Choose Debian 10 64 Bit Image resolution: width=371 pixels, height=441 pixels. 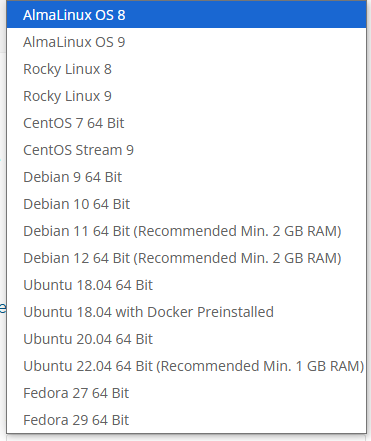coord(186,204)
